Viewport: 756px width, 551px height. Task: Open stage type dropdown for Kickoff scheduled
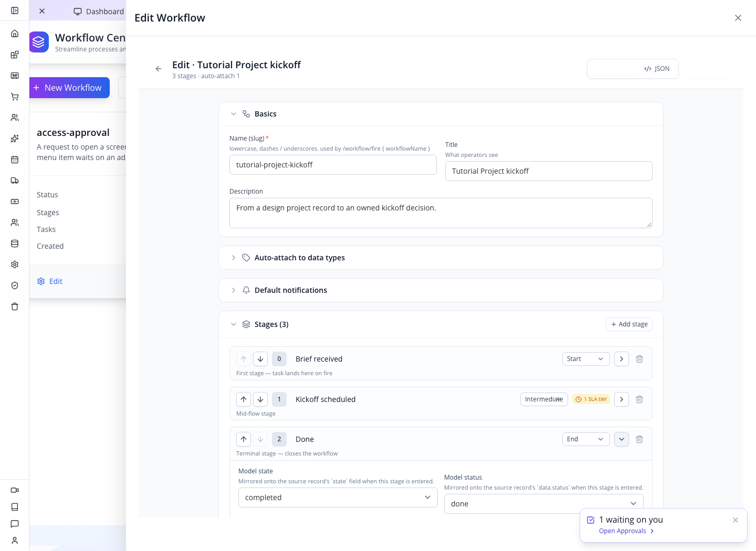544,399
